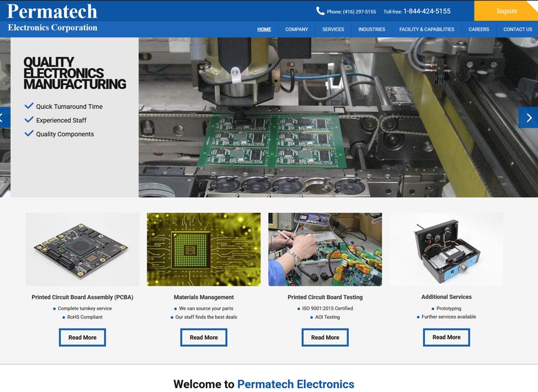Viewport: 538px width, 392px height.
Task: Go to next slide arrow
Action: (529, 117)
